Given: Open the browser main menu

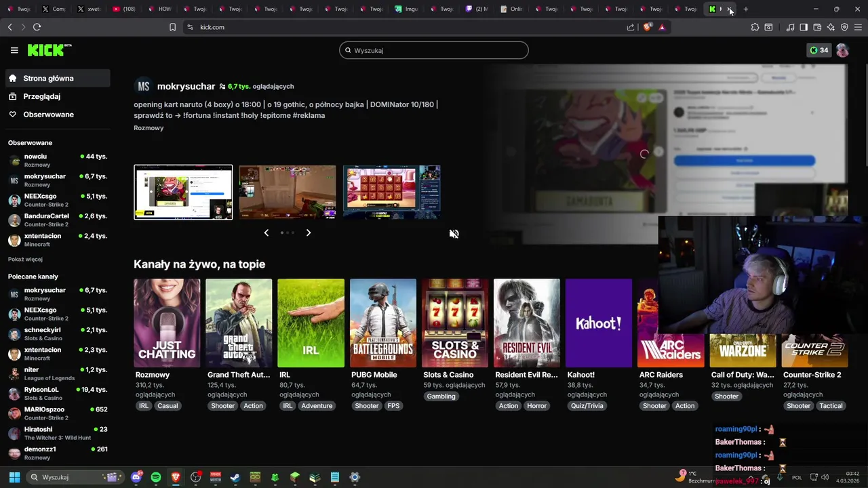Looking at the screenshot, I should coord(858,27).
